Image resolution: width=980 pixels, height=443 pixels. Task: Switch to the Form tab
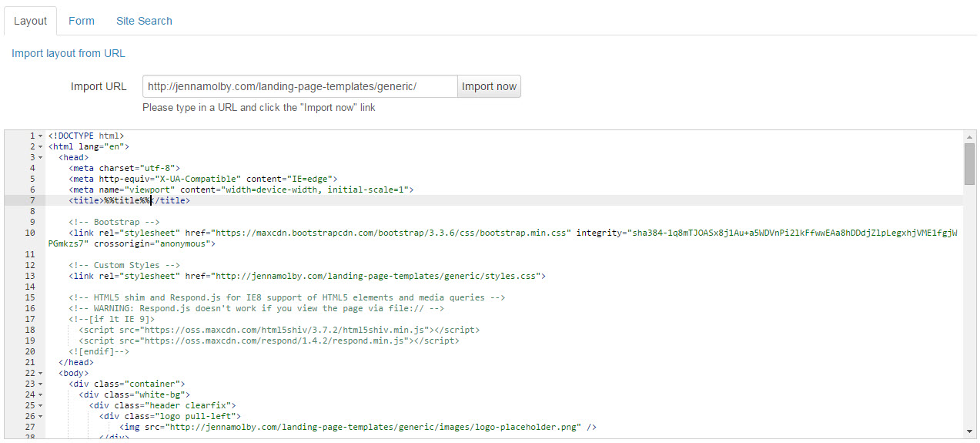[x=81, y=21]
